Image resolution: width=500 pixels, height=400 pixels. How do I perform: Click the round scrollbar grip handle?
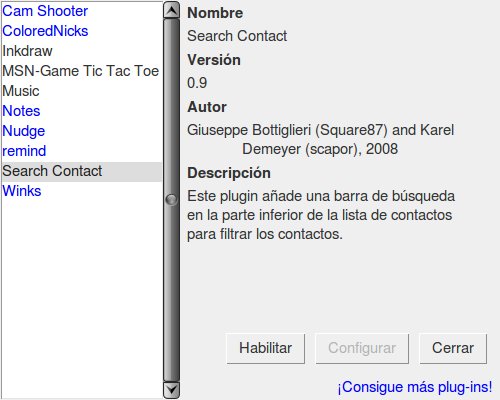[171, 199]
